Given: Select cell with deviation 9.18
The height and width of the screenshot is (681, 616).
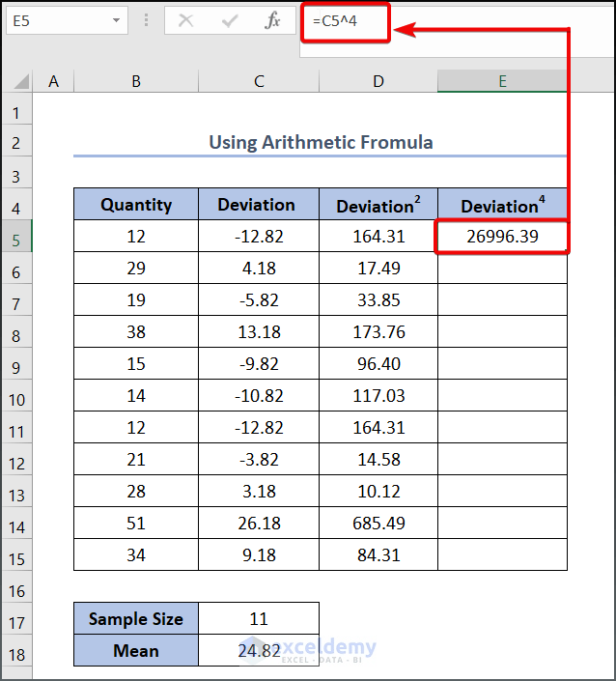Looking at the screenshot, I should click(x=259, y=555).
